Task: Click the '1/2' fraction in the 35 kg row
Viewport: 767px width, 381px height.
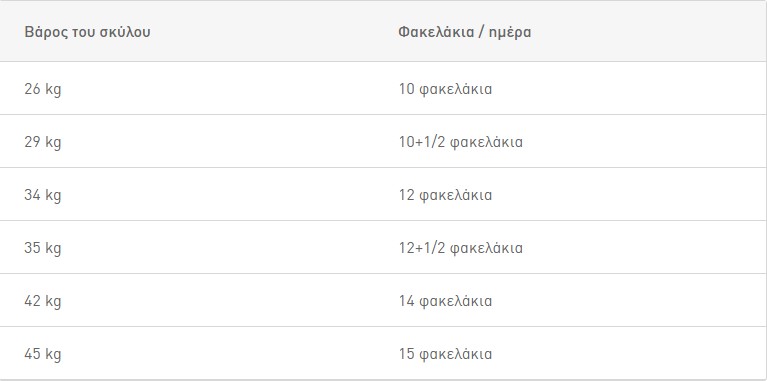Action: tap(433, 248)
